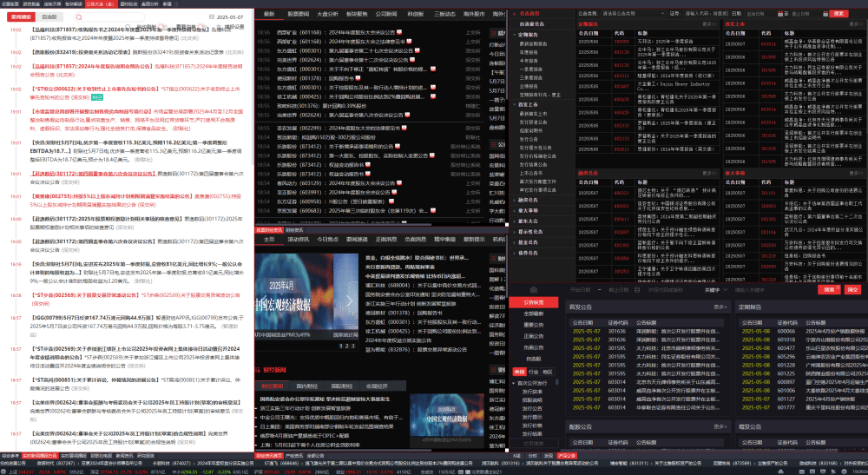Expand the 股东大会 tree section
Screen dimensions: 868x475
514,221
